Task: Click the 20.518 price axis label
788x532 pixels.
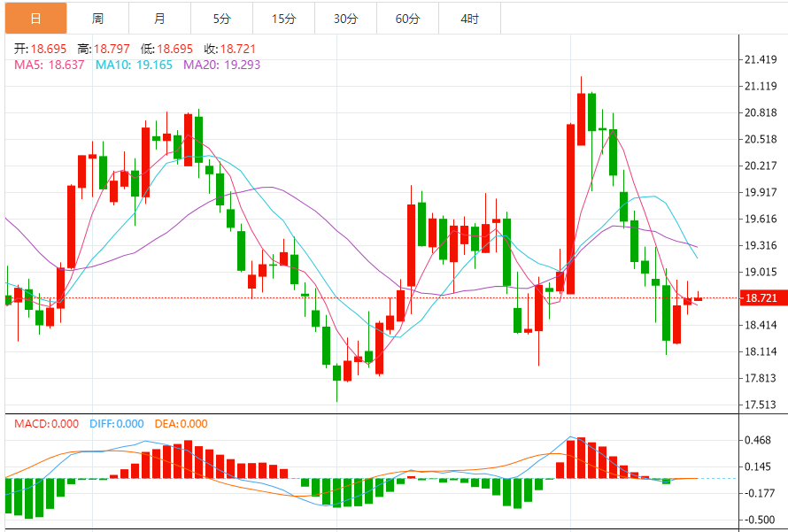Action: click(x=761, y=139)
